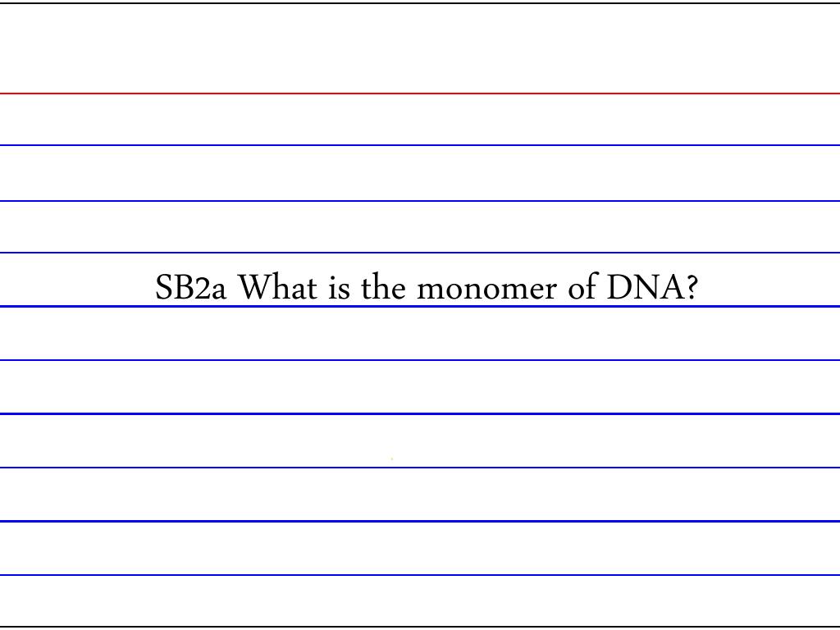Click the black border at the card's top

point(420,3)
